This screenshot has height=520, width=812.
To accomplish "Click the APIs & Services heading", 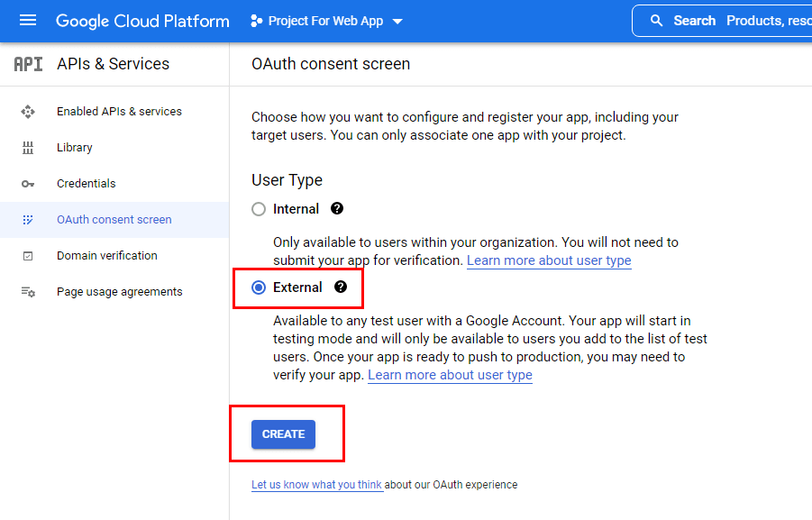I will point(113,64).
